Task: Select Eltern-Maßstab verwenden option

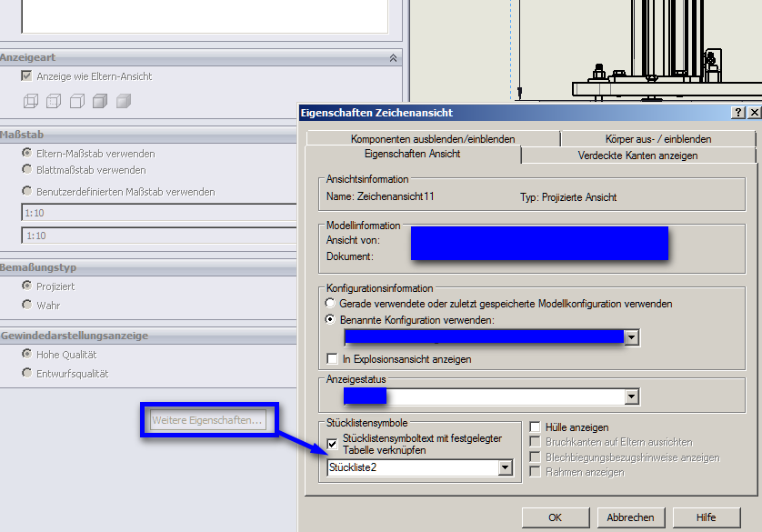Action: coord(26,153)
